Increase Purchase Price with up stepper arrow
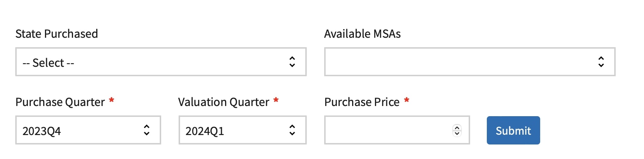Image resolution: width=644 pixels, height=159 pixels. point(457,127)
